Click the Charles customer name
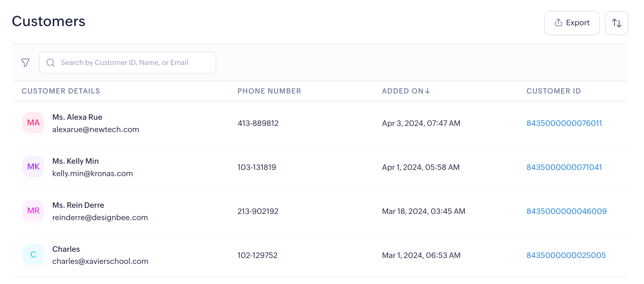 click(66, 249)
